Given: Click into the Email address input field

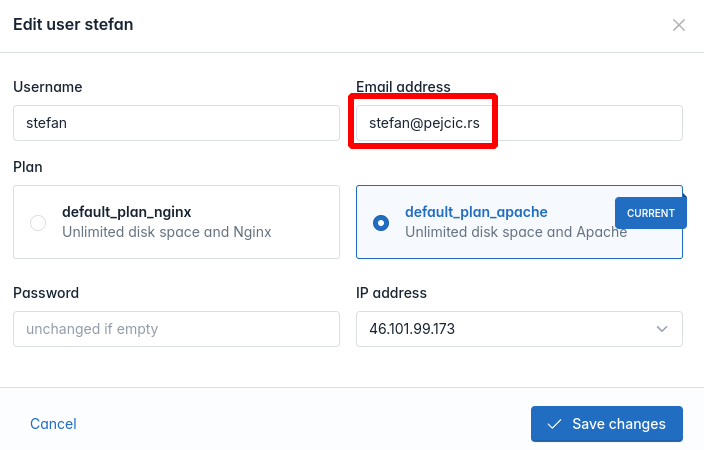Looking at the screenshot, I should pos(519,123).
